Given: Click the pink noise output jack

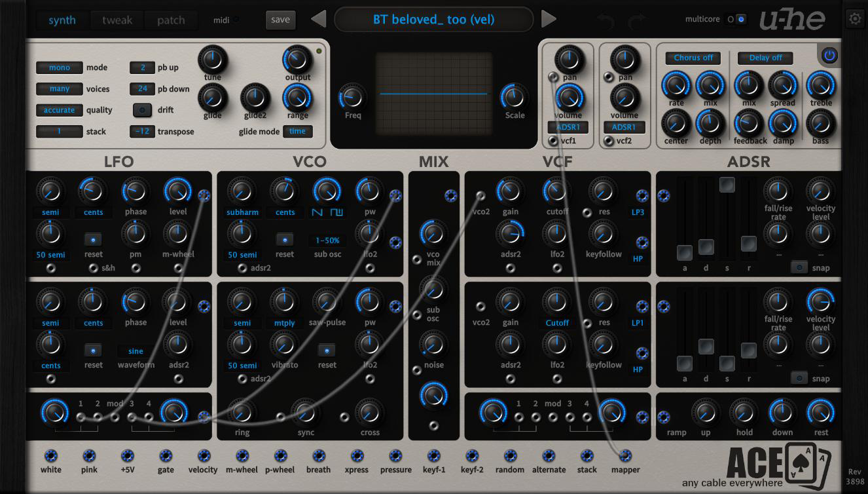Looking at the screenshot, I should pyautogui.click(x=89, y=456).
